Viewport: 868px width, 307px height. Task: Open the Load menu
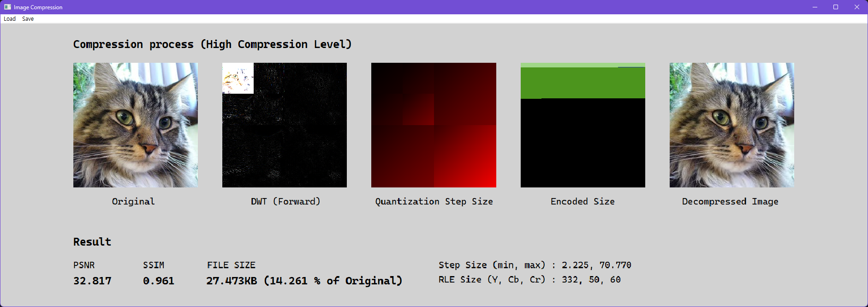10,19
